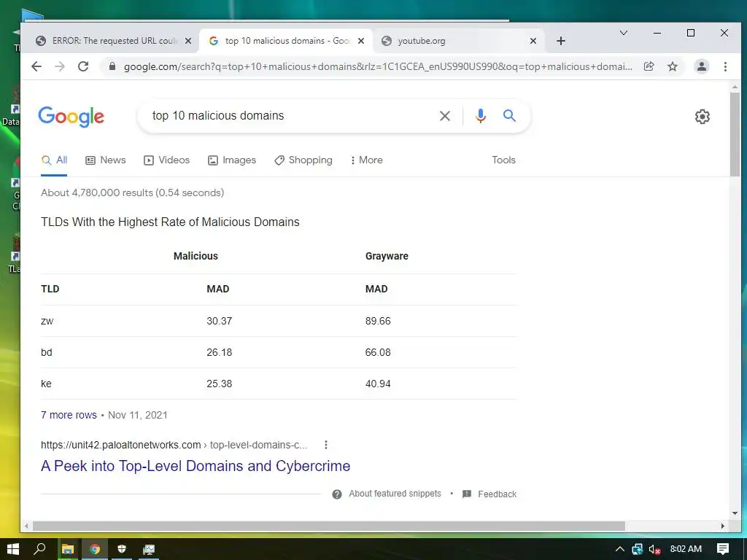The image size is (747, 560).
Task: Open result options three-dot menu
Action: (x=326, y=445)
